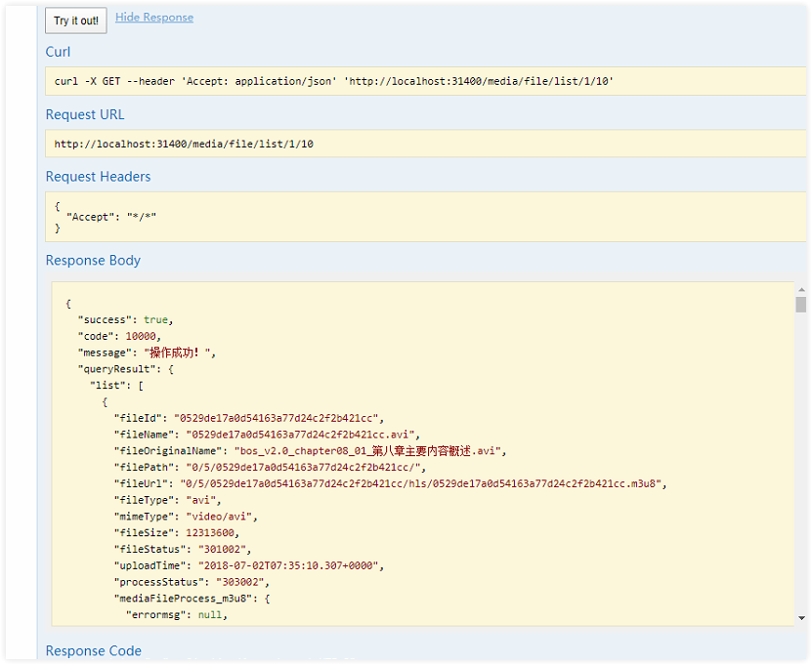
Task: Click the Response Body heading
Action: tap(93, 261)
